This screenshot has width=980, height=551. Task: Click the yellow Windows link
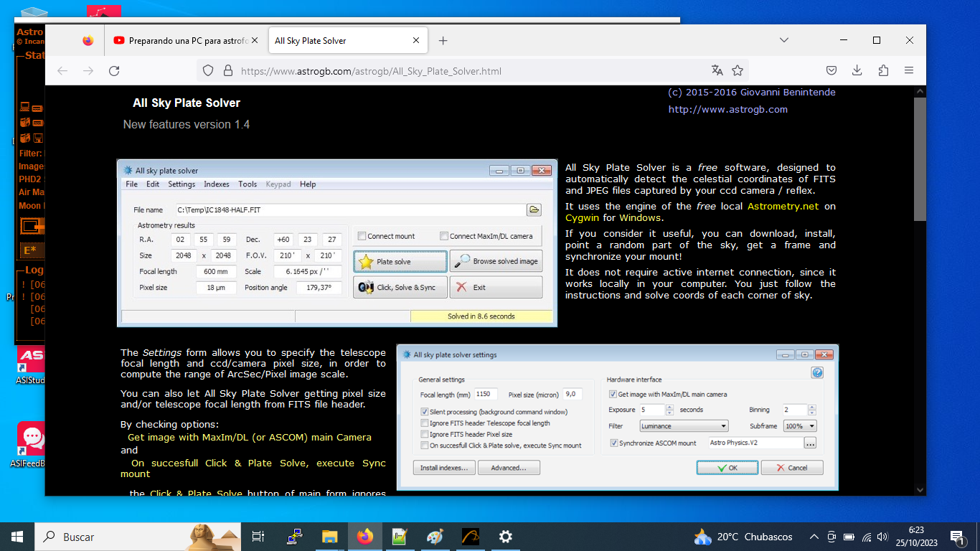click(x=640, y=217)
